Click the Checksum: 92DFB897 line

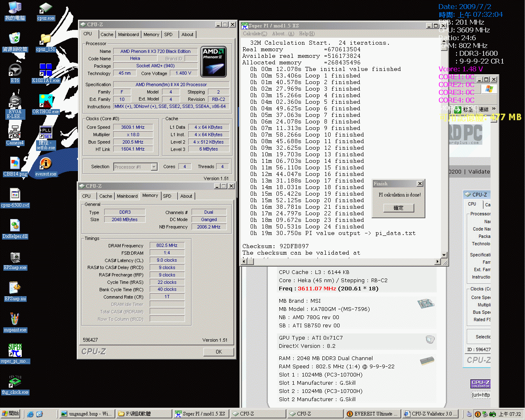pos(276,247)
